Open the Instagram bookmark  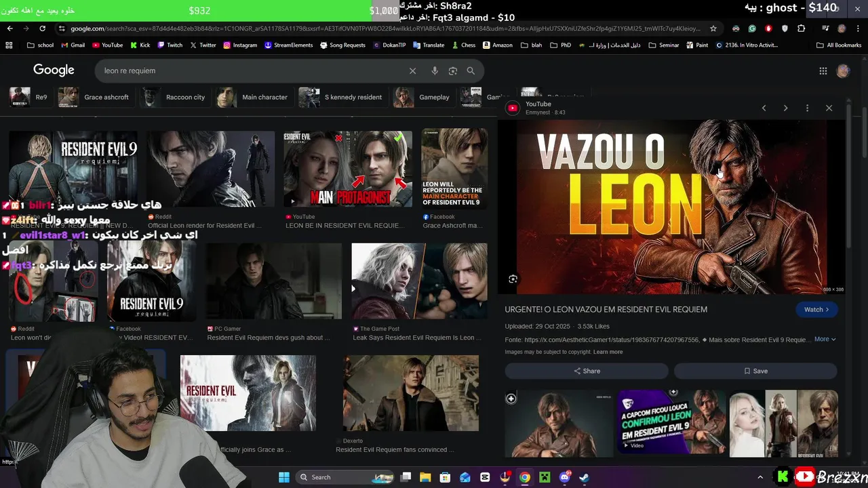pyautogui.click(x=240, y=45)
